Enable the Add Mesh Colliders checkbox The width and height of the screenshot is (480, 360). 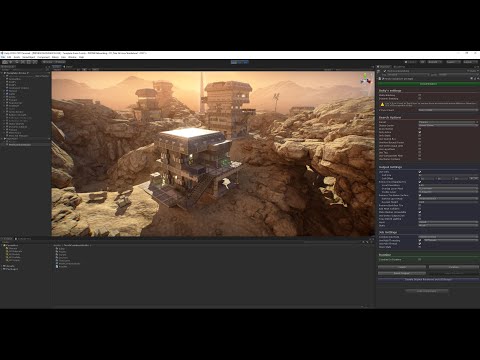pos(420,209)
